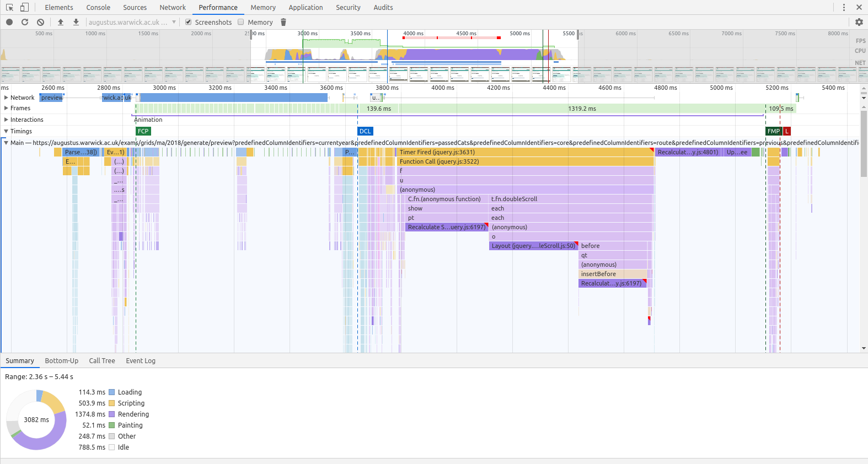Click the 1319.2 ms frame
This screenshot has height=464, width=868.
tap(582, 109)
